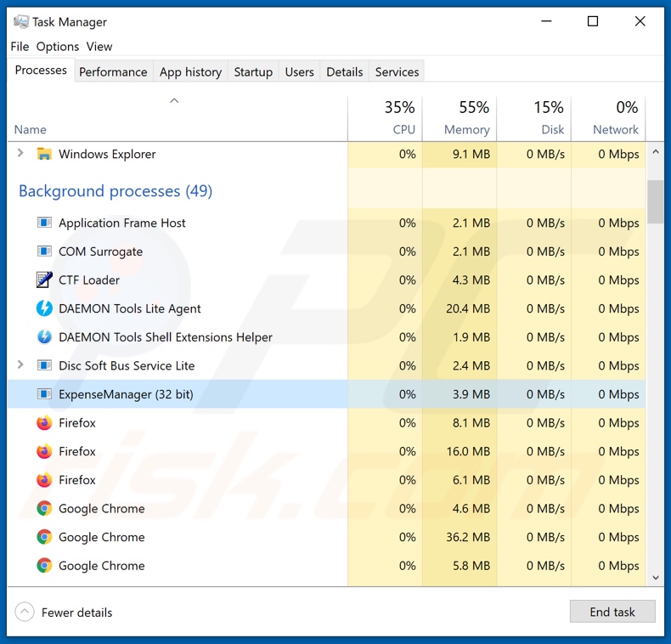Image resolution: width=671 pixels, height=644 pixels.
Task: Click the Firefox icon with 6.1 MB memory
Action: tap(44, 480)
